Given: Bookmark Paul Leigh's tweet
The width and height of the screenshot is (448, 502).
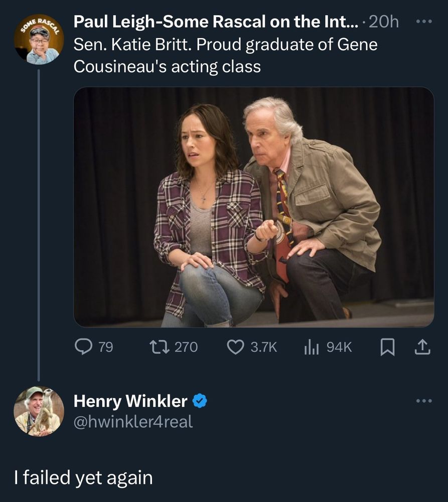Looking at the screenshot, I should point(385,347).
